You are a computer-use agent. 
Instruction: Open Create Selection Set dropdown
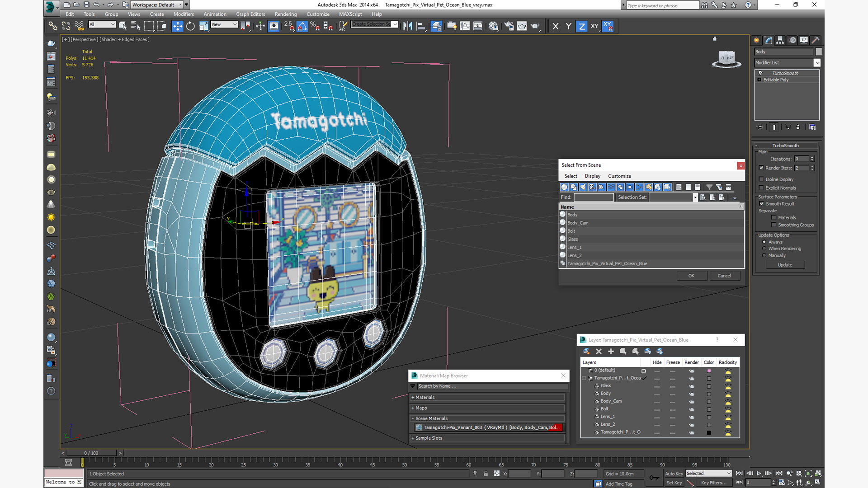pyautogui.click(x=375, y=24)
